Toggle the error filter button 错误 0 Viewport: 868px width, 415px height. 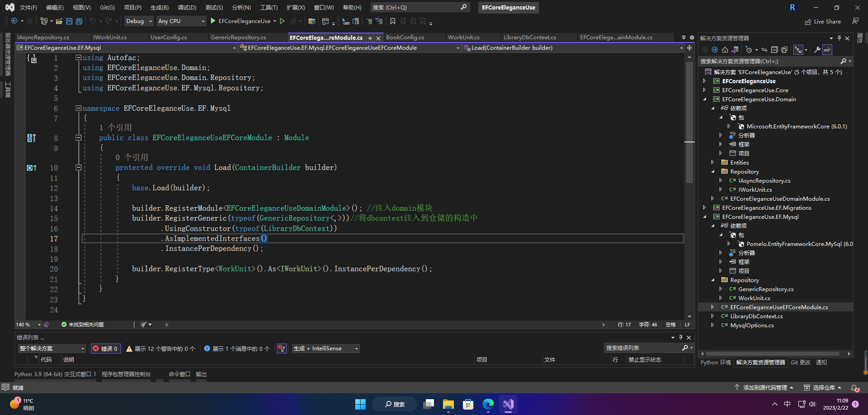(x=105, y=349)
